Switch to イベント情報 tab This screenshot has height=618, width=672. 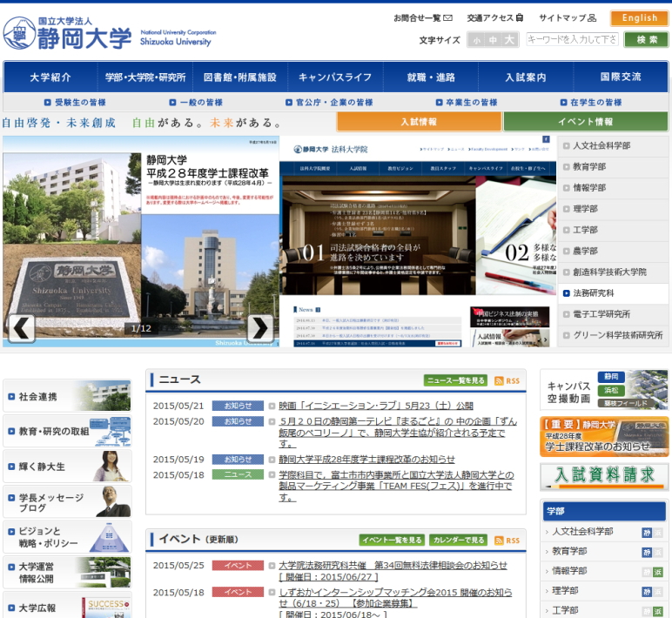click(585, 122)
